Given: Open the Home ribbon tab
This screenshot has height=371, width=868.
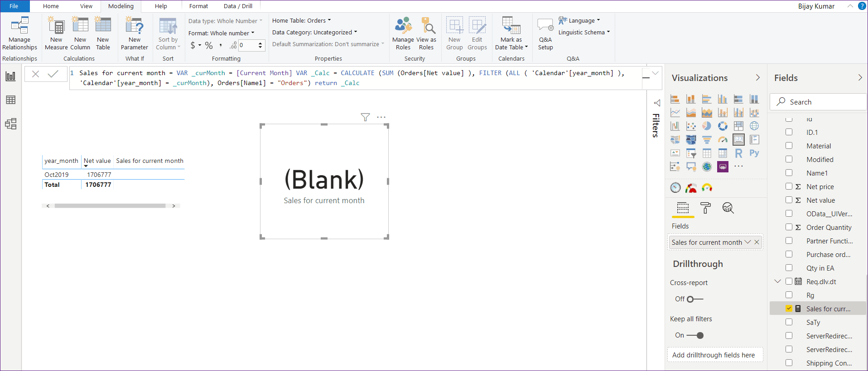Looking at the screenshot, I should pyautogui.click(x=51, y=6).
